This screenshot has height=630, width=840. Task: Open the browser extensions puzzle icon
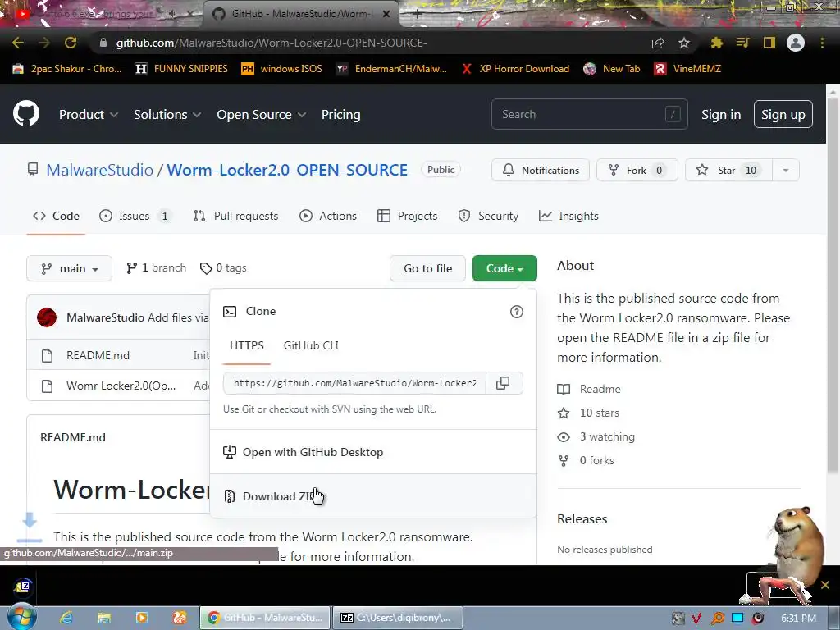(716, 43)
